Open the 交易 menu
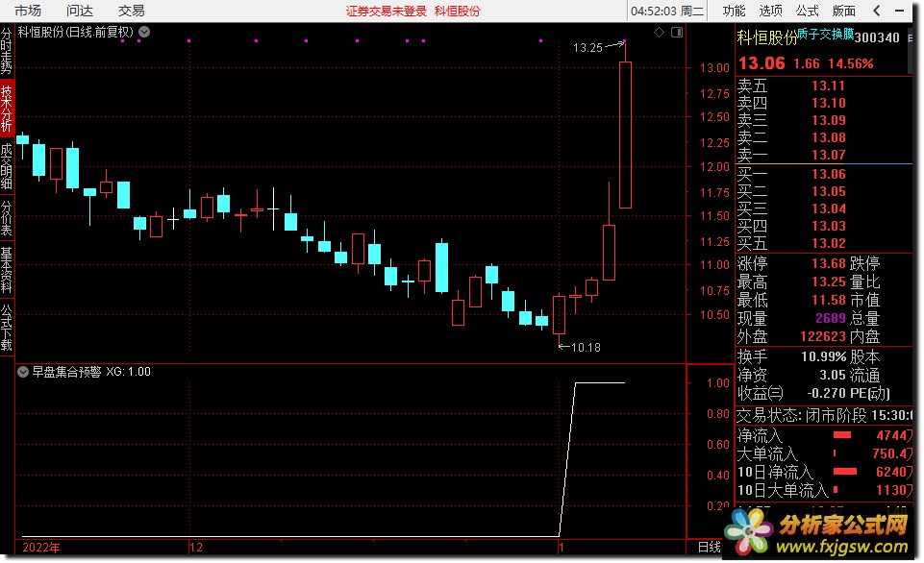This screenshot has width=924, height=563. 131,11
